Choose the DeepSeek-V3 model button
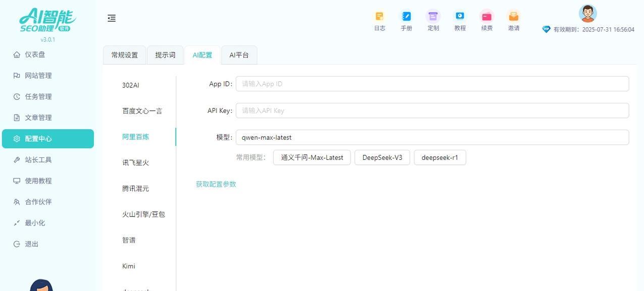Viewport: 644px width, 291px height. pos(382,157)
